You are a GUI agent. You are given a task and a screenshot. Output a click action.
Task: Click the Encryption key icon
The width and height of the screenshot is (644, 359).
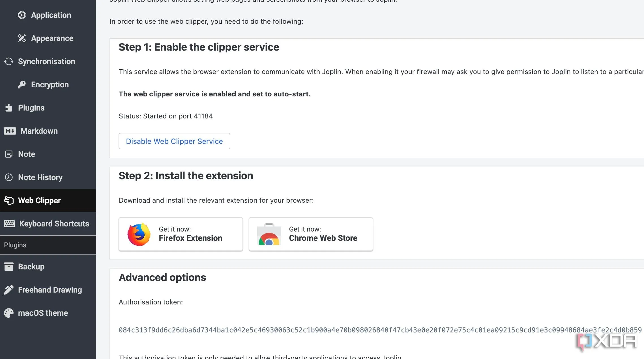[22, 85]
